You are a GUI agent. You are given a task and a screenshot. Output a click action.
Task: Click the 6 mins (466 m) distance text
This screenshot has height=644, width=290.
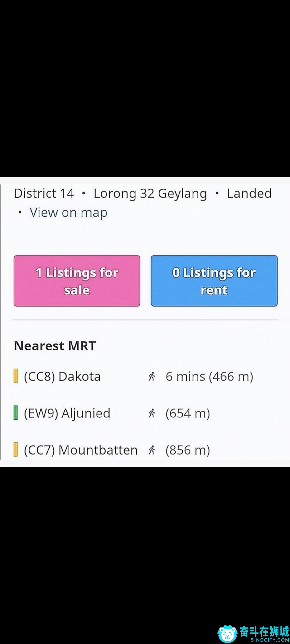(x=209, y=377)
